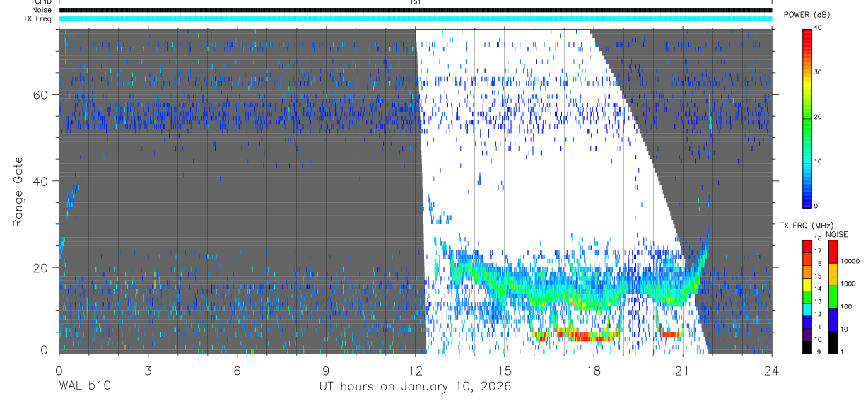Click the 100 label on NOISE scale
The width and height of the screenshot is (868, 401).
[845, 306]
